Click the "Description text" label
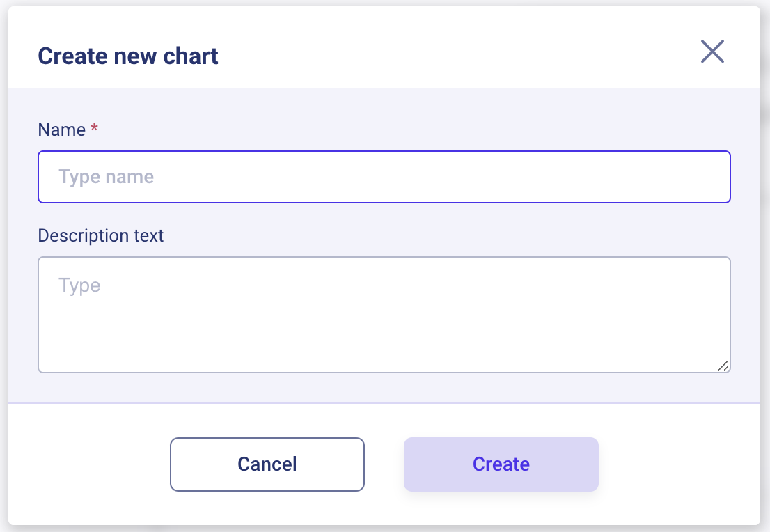 point(100,235)
